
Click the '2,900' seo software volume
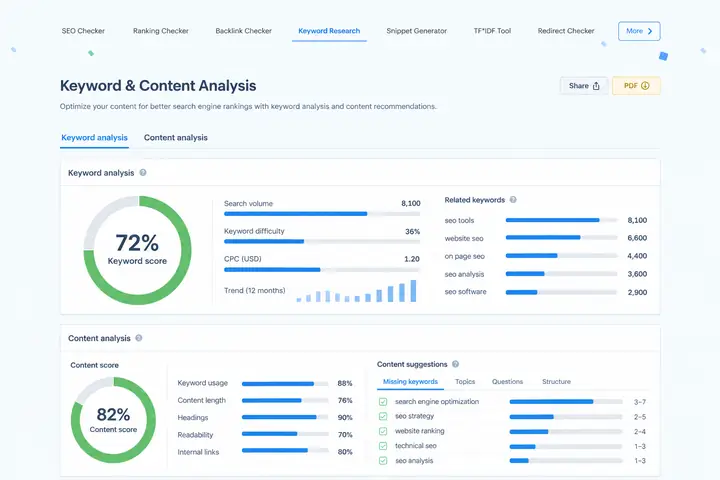click(637, 292)
